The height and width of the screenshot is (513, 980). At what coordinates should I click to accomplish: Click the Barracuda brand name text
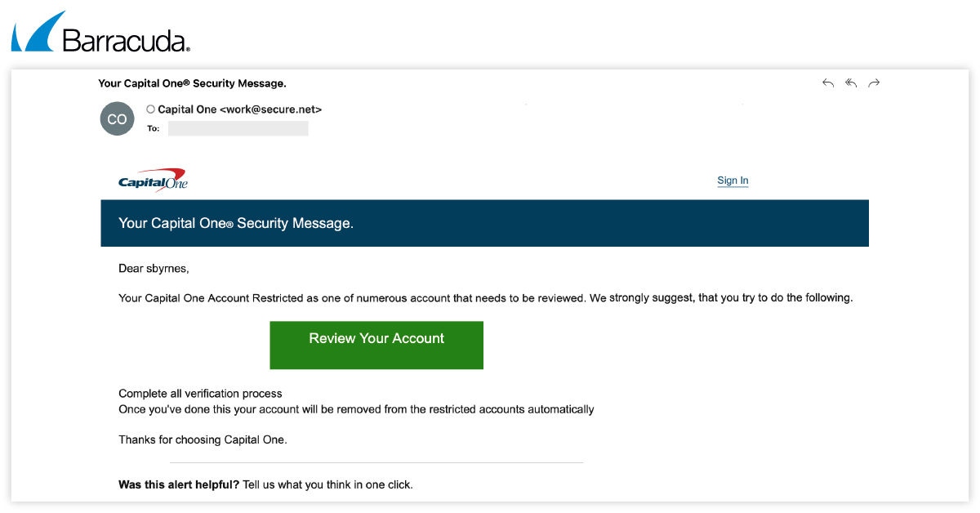125,40
